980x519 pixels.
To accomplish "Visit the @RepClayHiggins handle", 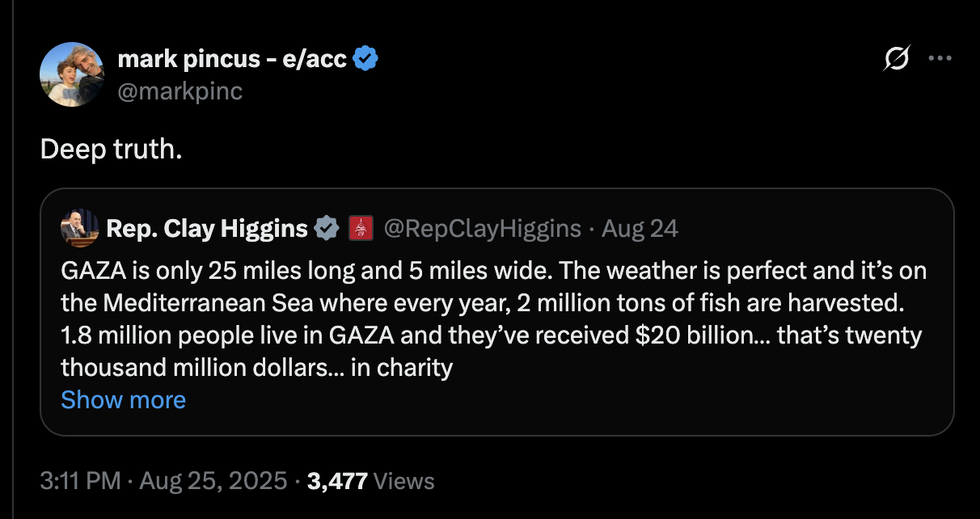I will click(x=482, y=229).
